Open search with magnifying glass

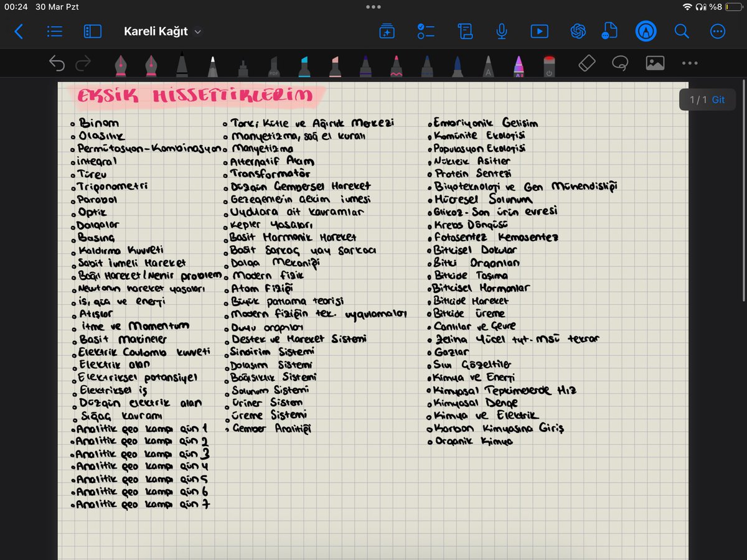pos(682,32)
